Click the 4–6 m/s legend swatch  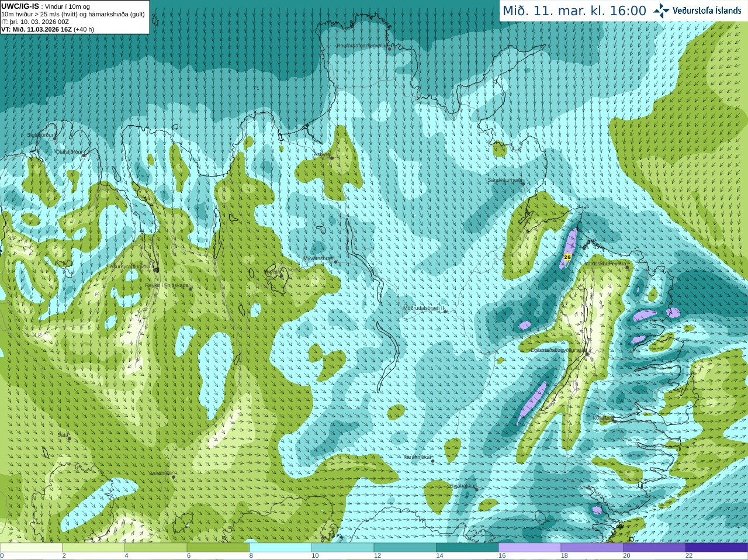click(x=156, y=548)
